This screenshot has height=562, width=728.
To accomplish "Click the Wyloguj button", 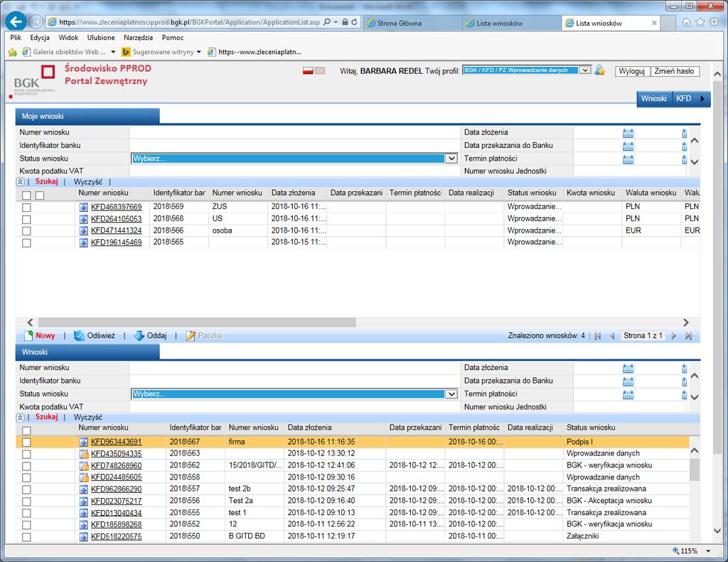I will (631, 71).
